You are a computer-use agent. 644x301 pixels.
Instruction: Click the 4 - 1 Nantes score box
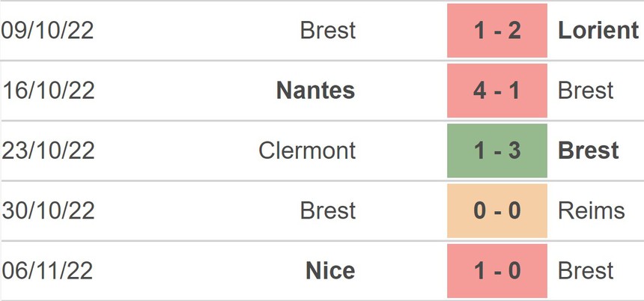coord(497,91)
